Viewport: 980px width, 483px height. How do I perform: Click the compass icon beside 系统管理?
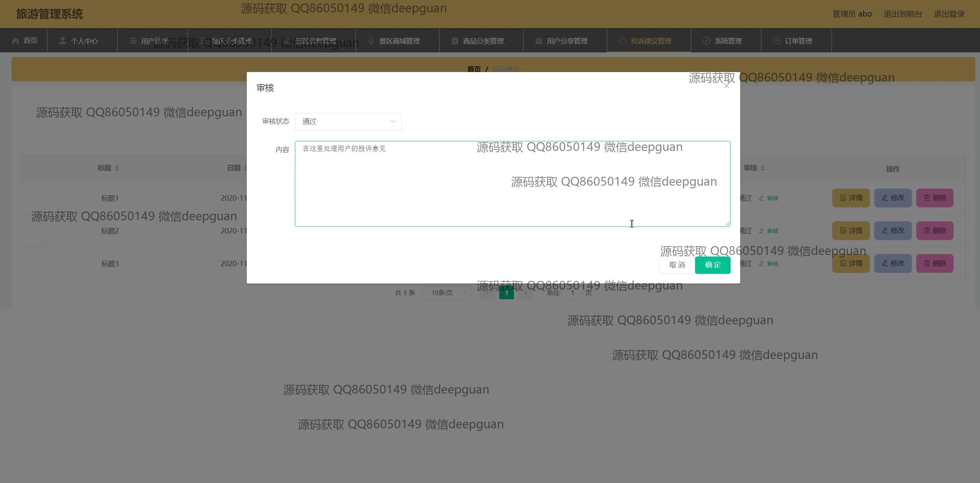(x=706, y=40)
